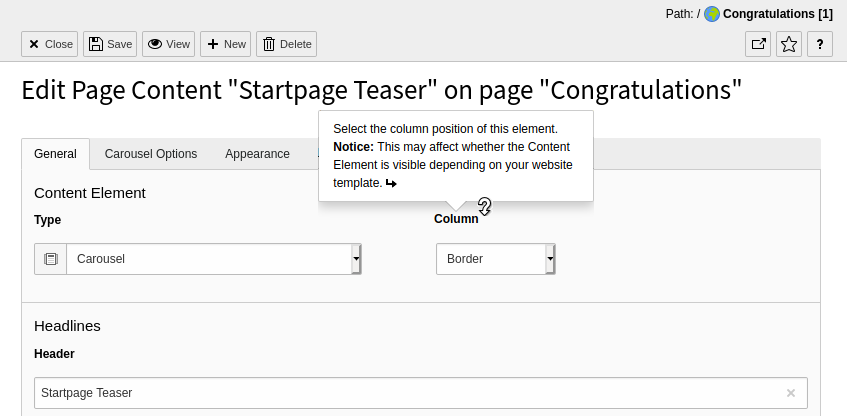The width and height of the screenshot is (847, 416).
Task: Clear the Header field with the X
Action: [791, 393]
